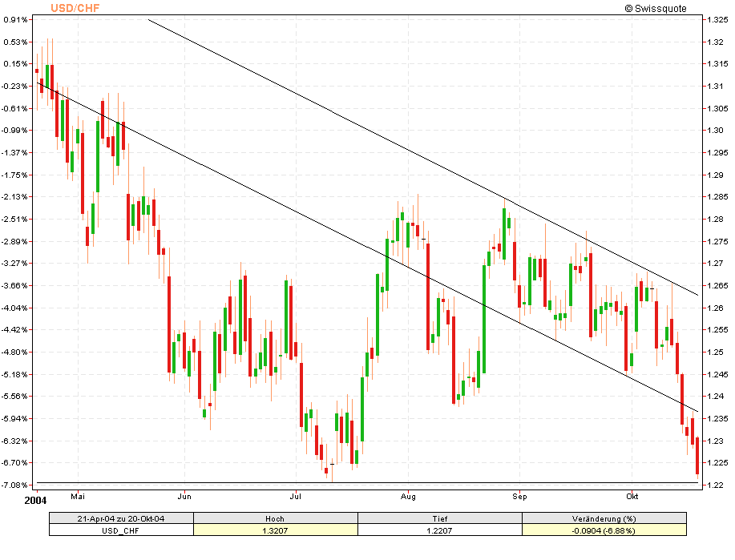The height and width of the screenshot is (560, 735).
Task: Click the Veränderung (%) column header
Action: 604,519
